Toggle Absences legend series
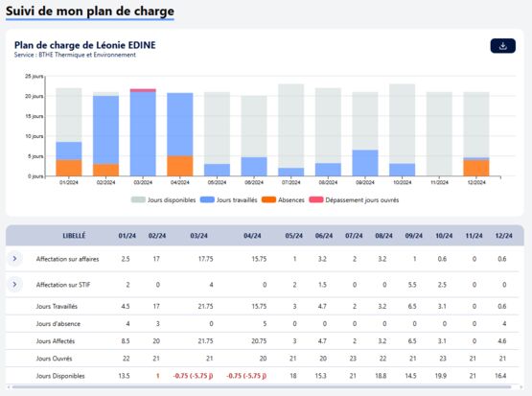 click(283, 199)
